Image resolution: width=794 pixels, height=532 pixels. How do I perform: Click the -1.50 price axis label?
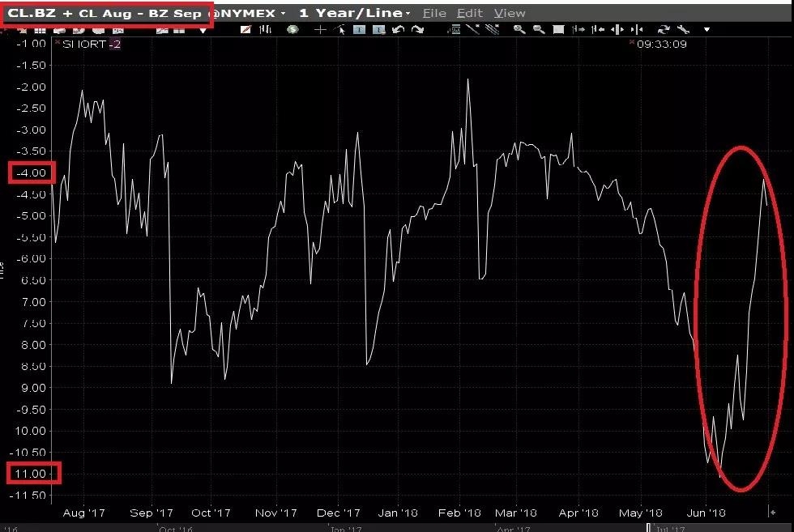coord(32,66)
